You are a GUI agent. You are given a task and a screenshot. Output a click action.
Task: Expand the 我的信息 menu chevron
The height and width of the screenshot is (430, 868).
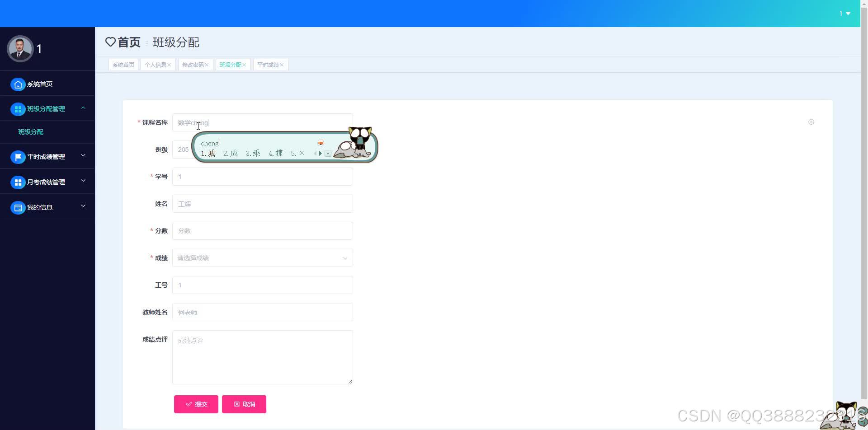click(83, 206)
